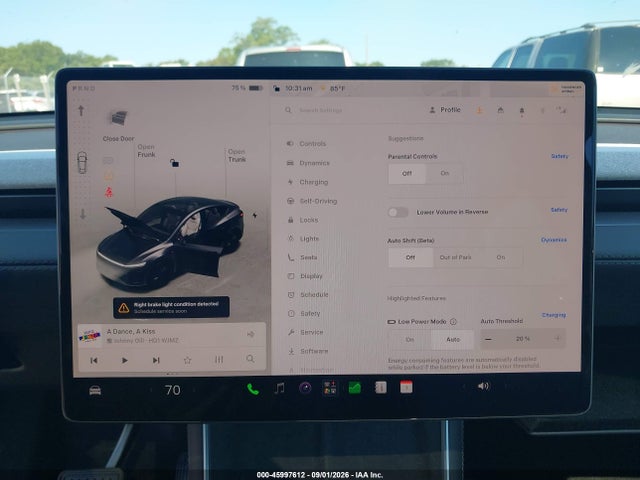
Task: Tap the Close Door garage icon
Action: (118, 118)
